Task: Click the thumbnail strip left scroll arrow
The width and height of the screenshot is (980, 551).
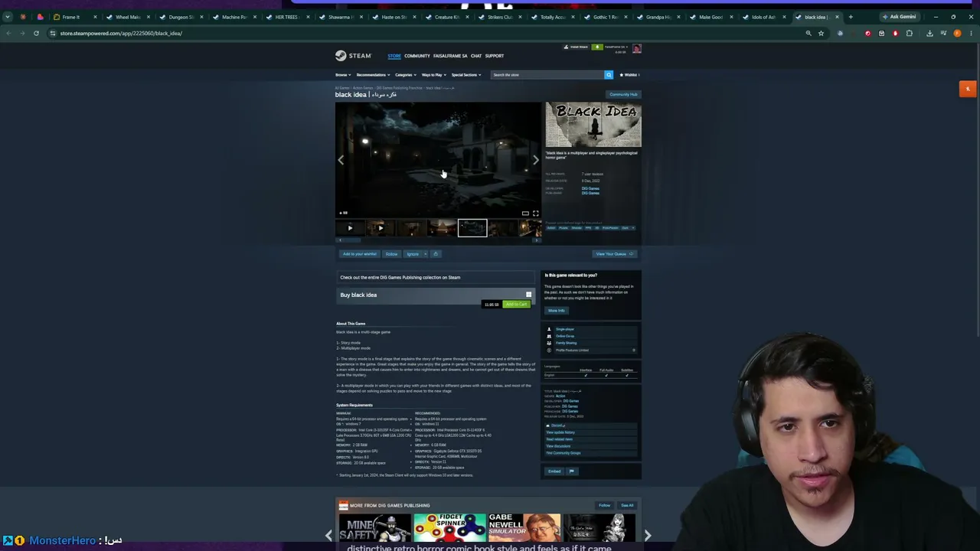Action: (340, 240)
